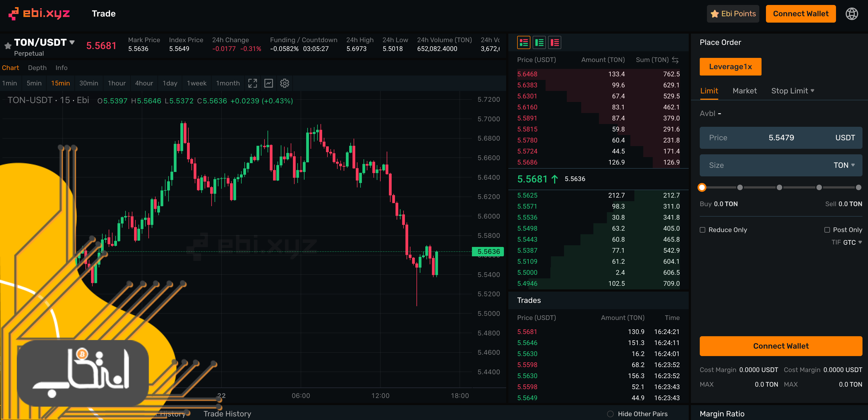This screenshot has height=420, width=868.
Task: Select the 1day timeframe
Action: point(170,83)
